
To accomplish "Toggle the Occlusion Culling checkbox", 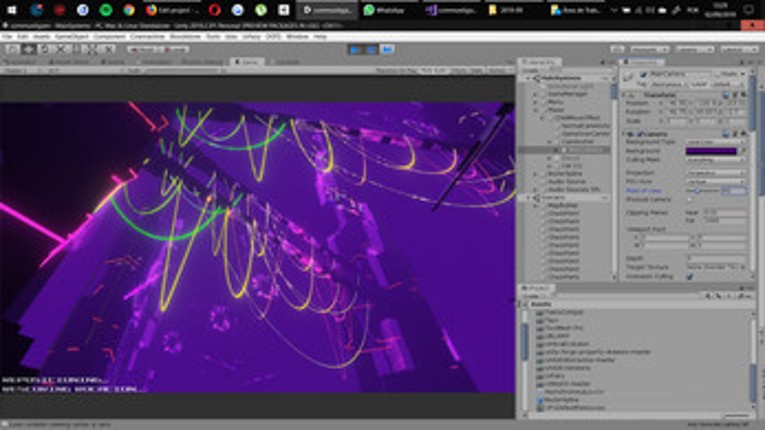I will 689,276.
